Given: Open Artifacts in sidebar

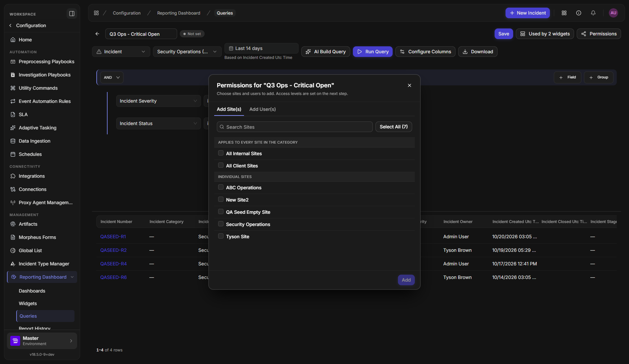Looking at the screenshot, I should coord(42,224).
